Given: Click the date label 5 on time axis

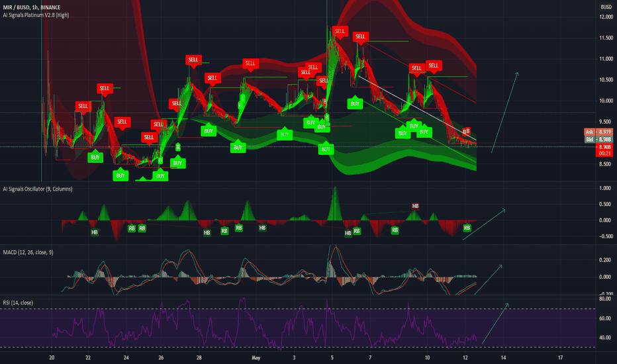Looking at the screenshot, I should (x=332, y=357).
